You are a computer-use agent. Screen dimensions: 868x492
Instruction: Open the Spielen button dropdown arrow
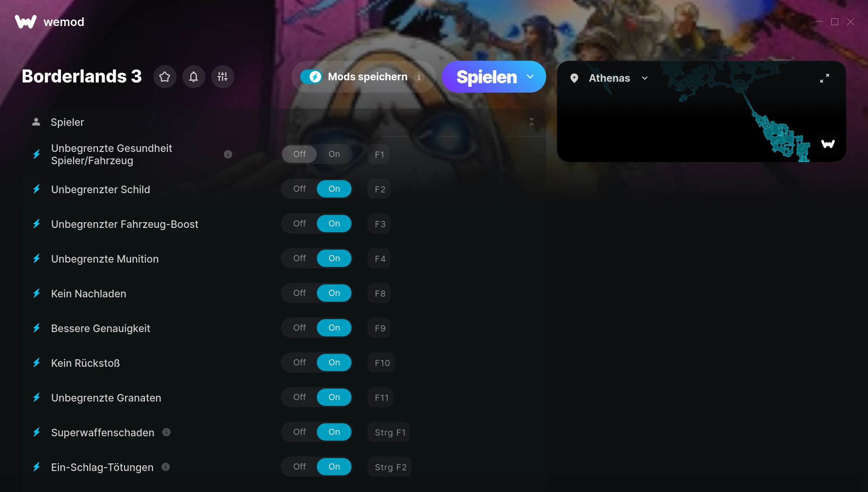point(530,77)
